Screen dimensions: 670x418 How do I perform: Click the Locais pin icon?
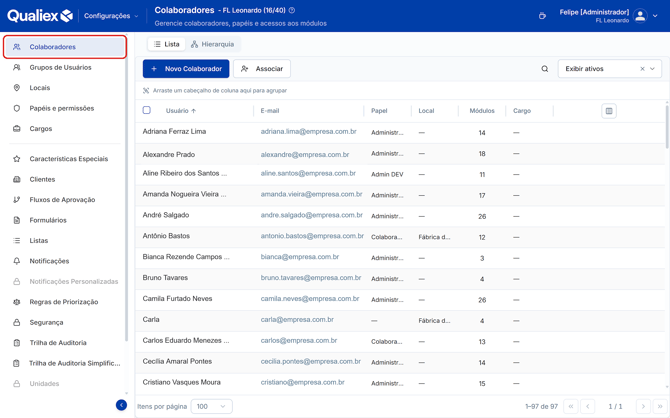click(17, 88)
